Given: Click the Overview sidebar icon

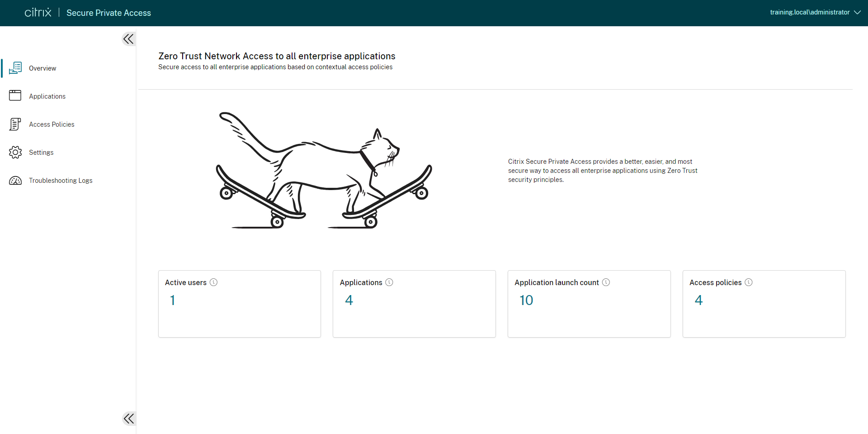Looking at the screenshot, I should pyautogui.click(x=15, y=68).
